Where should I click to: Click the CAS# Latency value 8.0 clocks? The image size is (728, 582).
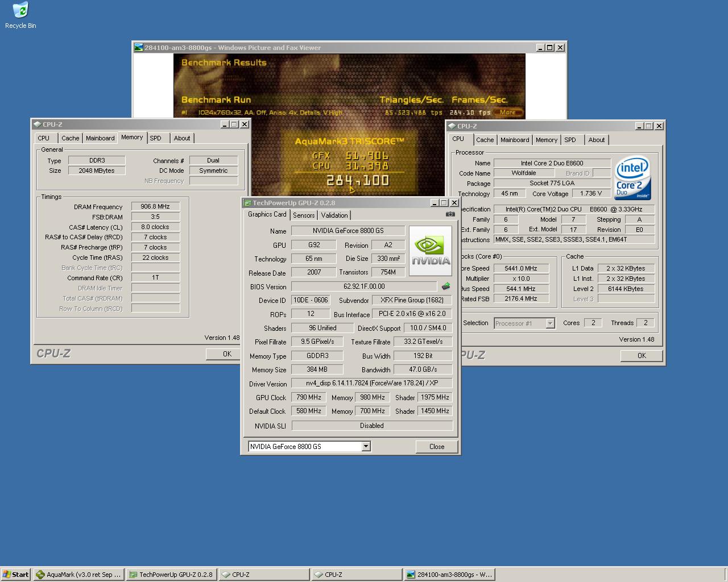[155, 227]
